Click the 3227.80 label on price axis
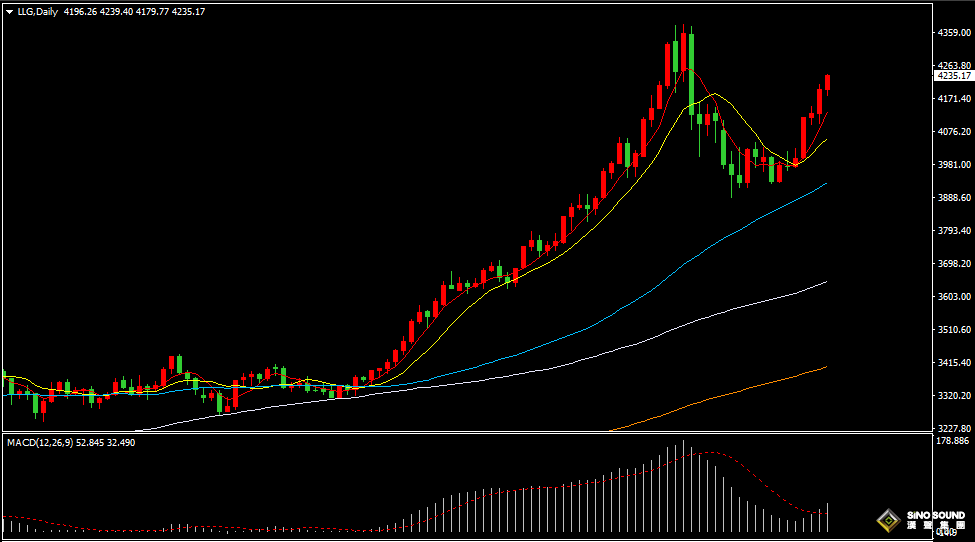The image size is (975, 542). [x=952, y=428]
